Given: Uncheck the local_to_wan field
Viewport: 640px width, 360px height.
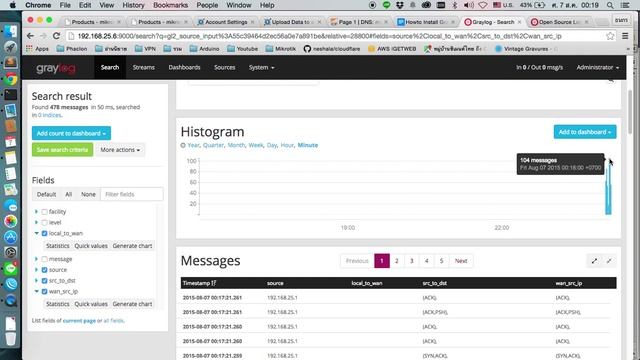Looking at the screenshot, I should (x=44, y=233).
